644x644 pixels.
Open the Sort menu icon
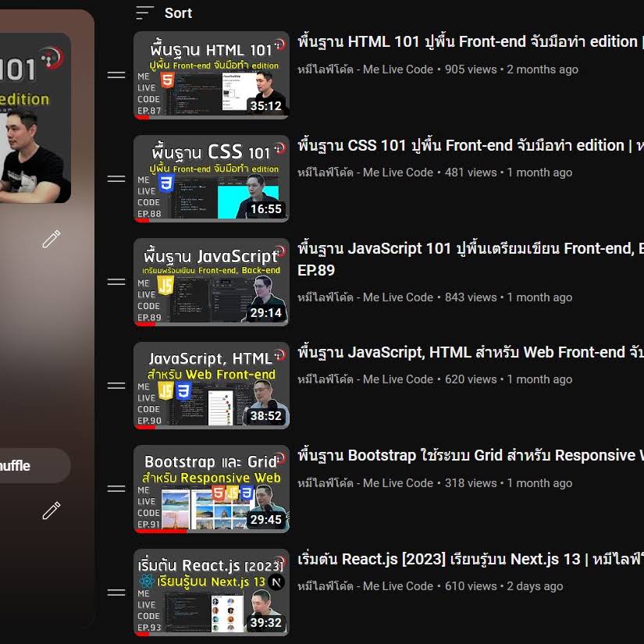[144, 12]
